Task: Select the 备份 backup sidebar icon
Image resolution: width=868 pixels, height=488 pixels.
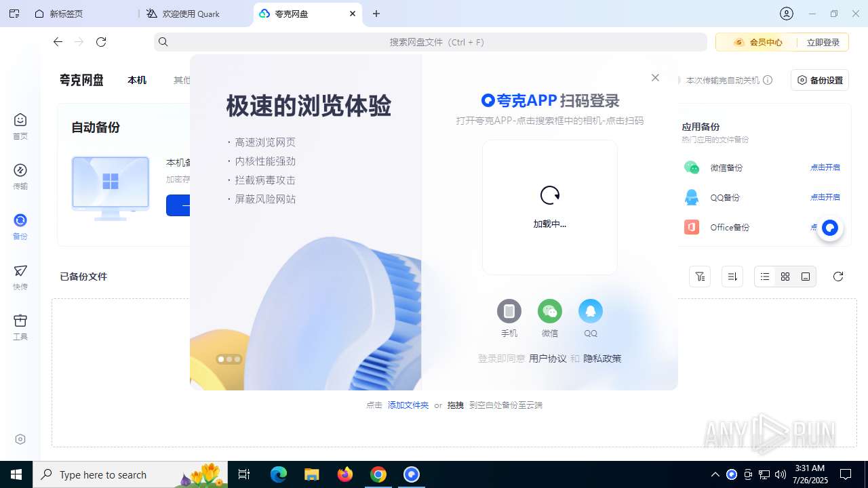Action: (x=20, y=226)
